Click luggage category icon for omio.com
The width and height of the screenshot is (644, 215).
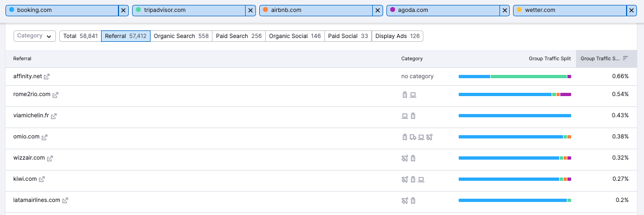404,137
